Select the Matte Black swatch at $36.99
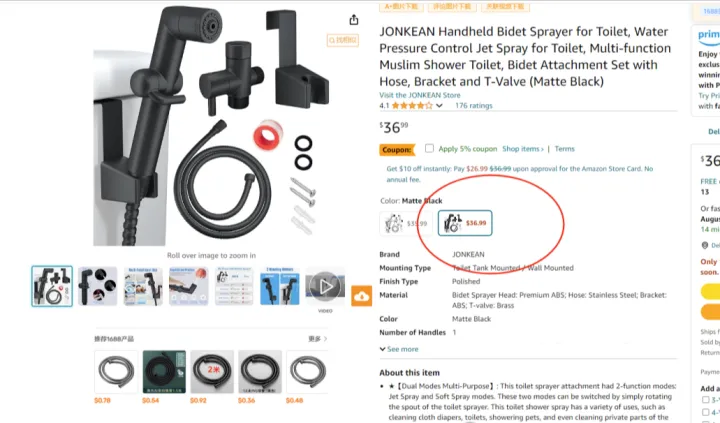The width and height of the screenshot is (720, 423). pyautogui.click(x=465, y=223)
